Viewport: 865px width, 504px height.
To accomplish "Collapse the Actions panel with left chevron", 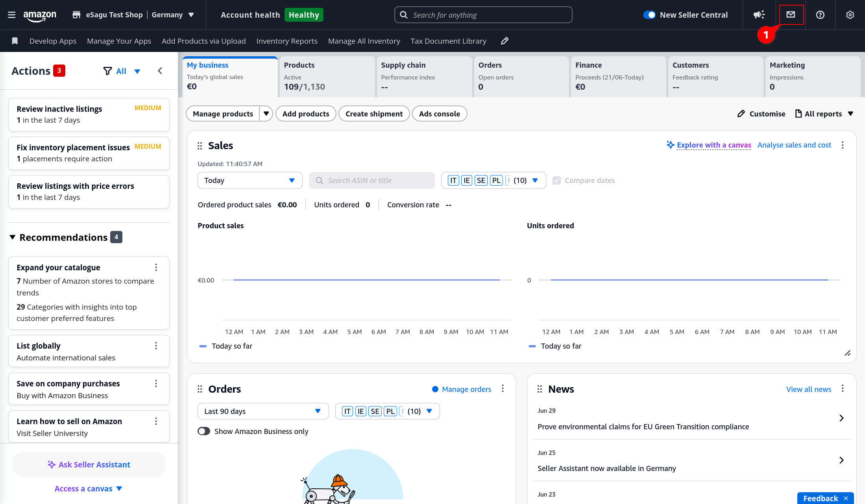I will tap(160, 71).
